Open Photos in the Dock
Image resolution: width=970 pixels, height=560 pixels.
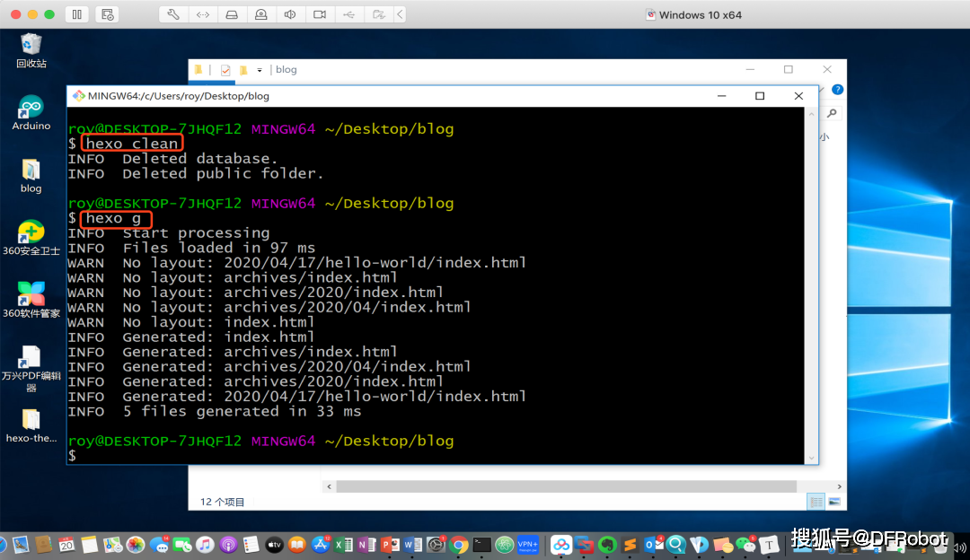pyautogui.click(x=135, y=545)
